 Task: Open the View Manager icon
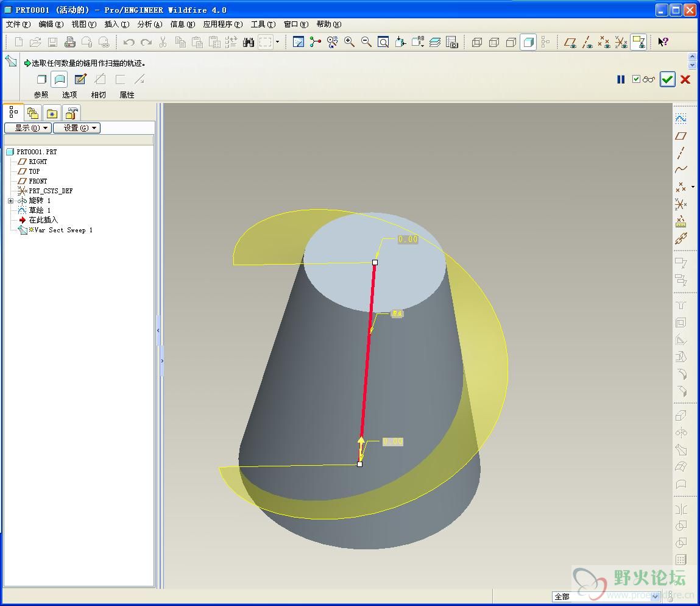[x=452, y=42]
